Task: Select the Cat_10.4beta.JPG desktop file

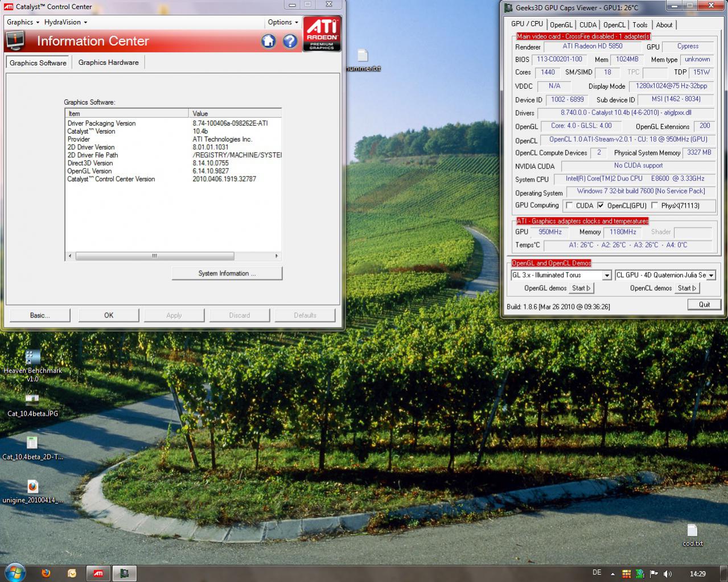Action: tap(32, 405)
